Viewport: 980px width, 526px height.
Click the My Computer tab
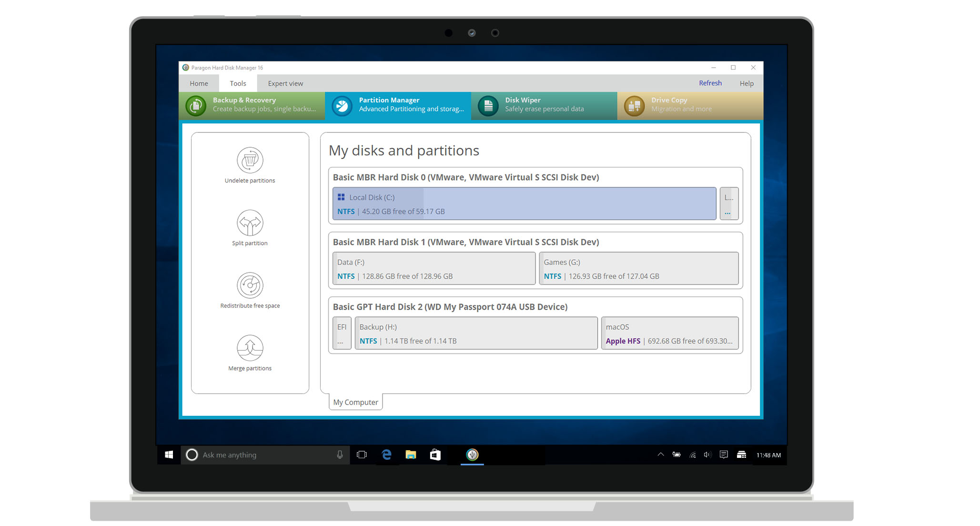(355, 402)
